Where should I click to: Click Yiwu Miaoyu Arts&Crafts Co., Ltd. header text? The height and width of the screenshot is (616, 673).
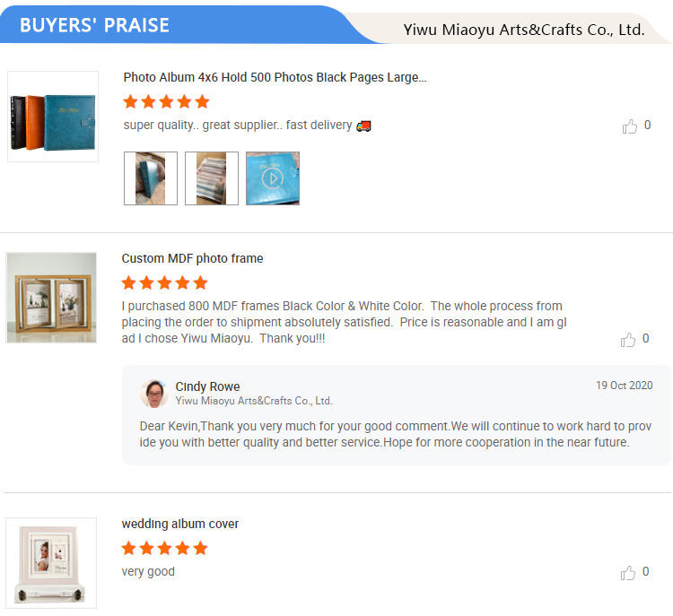(x=524, y=30)
